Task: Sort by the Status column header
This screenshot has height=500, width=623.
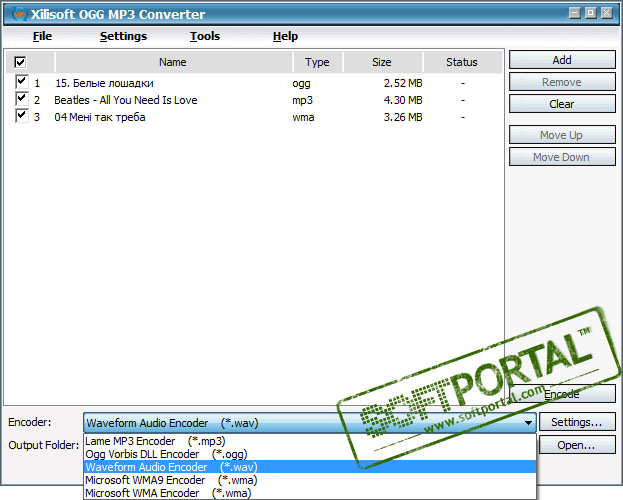Action: (462, 62)
